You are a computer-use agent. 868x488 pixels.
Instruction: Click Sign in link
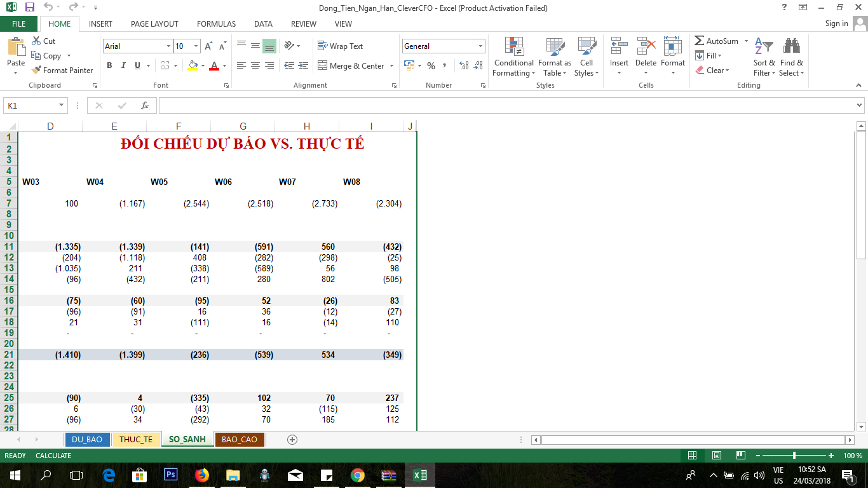coord(836,24)
